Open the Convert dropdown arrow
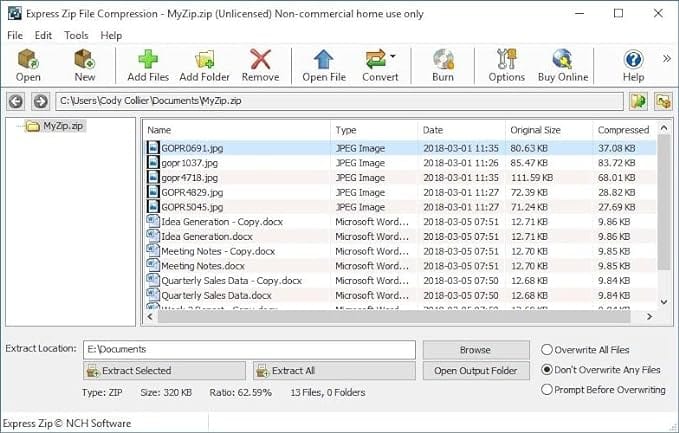Image resolution: width=679 pixels, height=433 pixels. (x=392, y=56)
